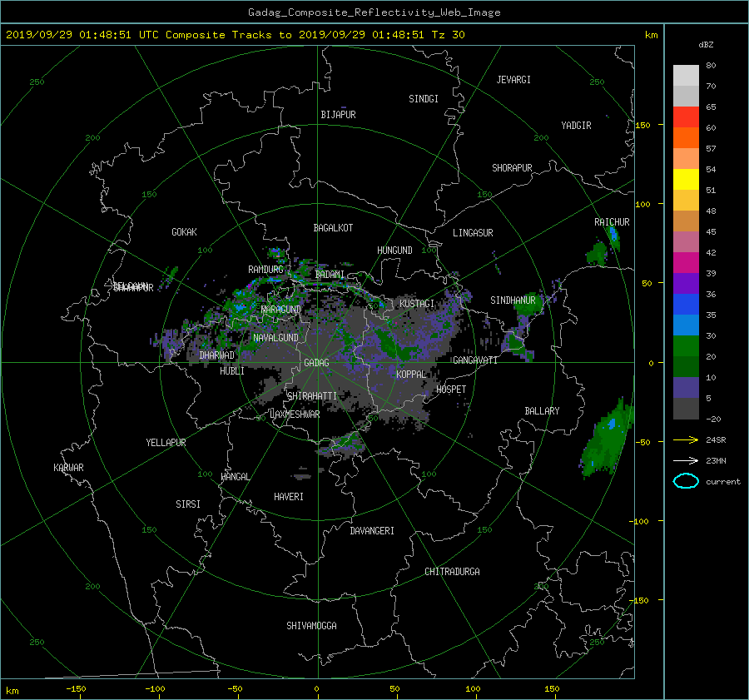Click the DHARWAD city label
Image resolution: width=749 pixels, height=700 pixels.
[x=217, y=355]
